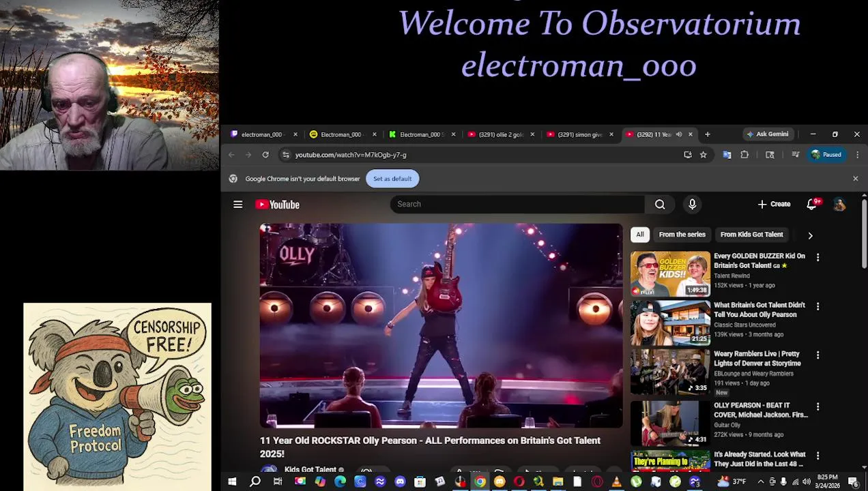
Task: Click 'Set as default' button
Action: [392, 179]
